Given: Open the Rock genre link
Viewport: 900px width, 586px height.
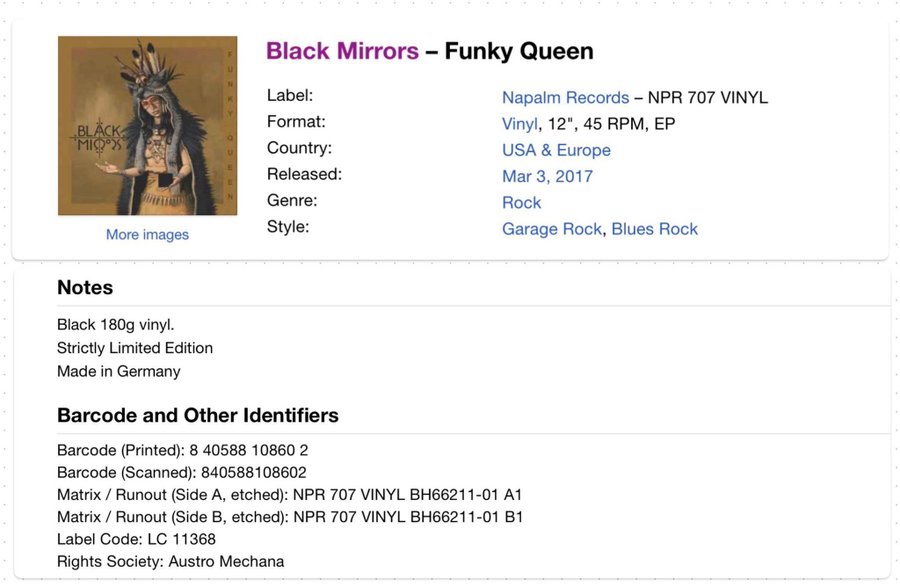Looking at the screenshot, I should tap(521, 203).
